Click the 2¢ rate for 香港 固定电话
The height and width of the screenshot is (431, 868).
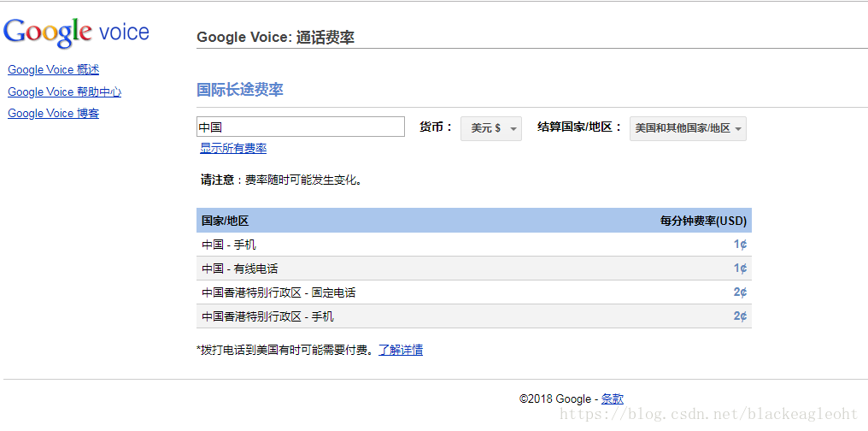tap(740, 292)
